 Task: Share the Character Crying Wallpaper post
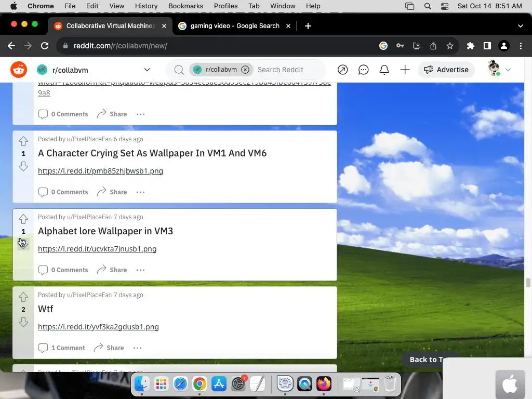pos(112,192)
